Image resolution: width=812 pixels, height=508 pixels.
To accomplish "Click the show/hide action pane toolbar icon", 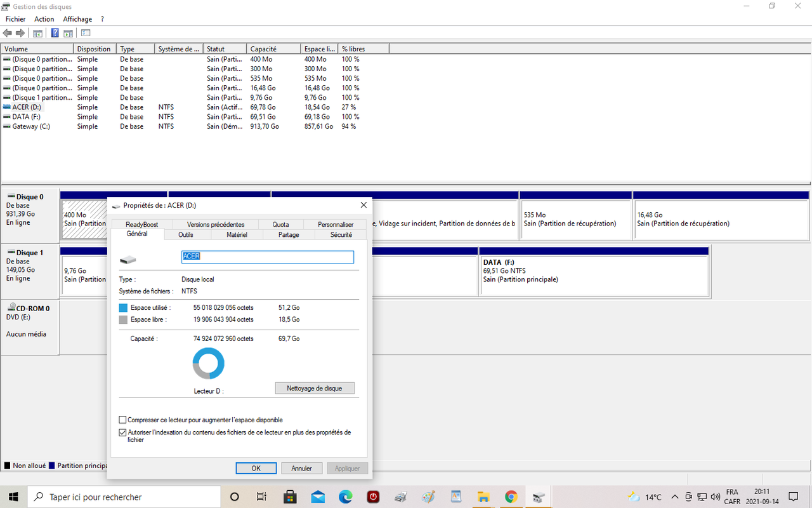I will click(68, 33).
